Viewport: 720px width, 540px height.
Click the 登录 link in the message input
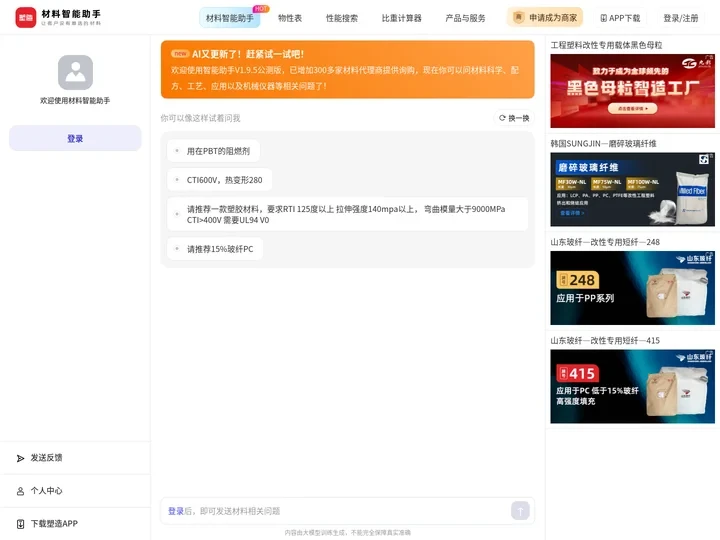point(176,511)
